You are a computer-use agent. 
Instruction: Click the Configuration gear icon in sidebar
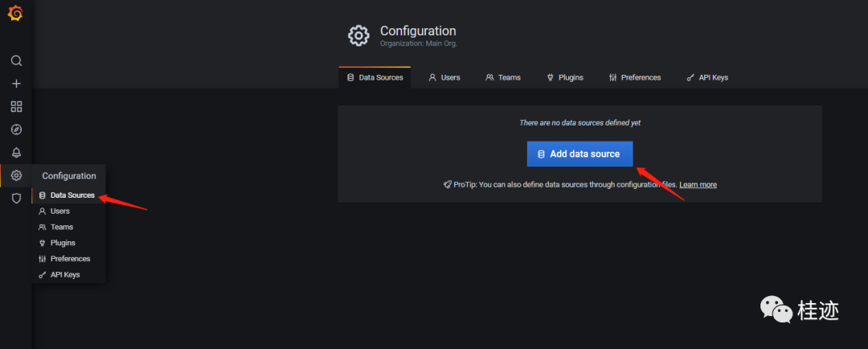click(16, 175)
